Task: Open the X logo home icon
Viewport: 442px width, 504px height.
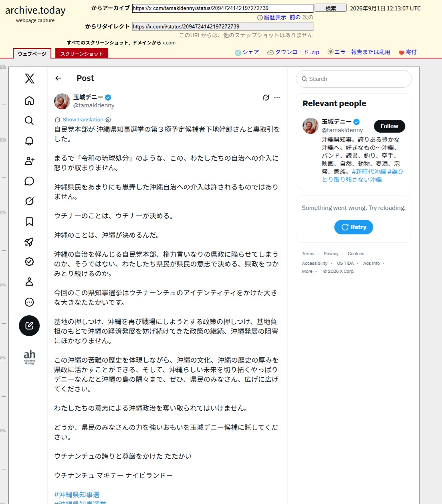Action: click(x=29, y=79)
